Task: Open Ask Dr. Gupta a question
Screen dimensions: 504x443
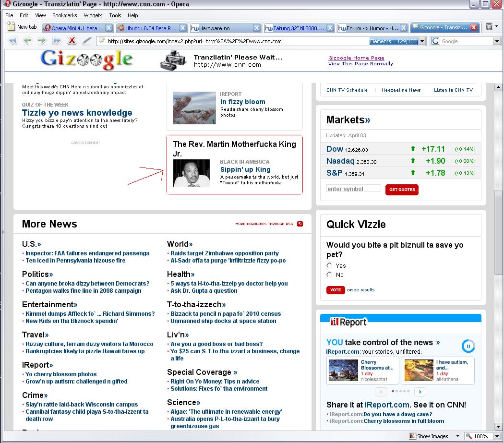Action: click(204, 291)
